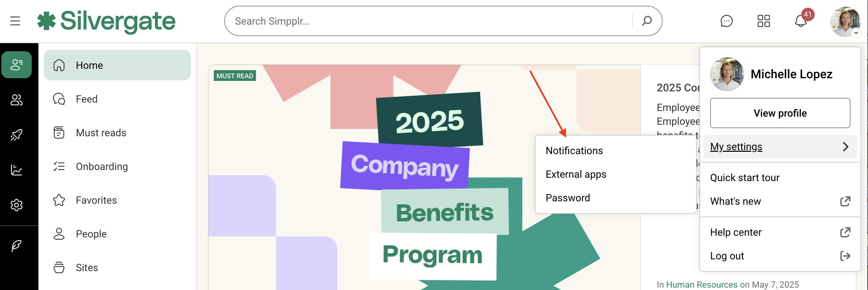Select External apps menu entry

576,174
